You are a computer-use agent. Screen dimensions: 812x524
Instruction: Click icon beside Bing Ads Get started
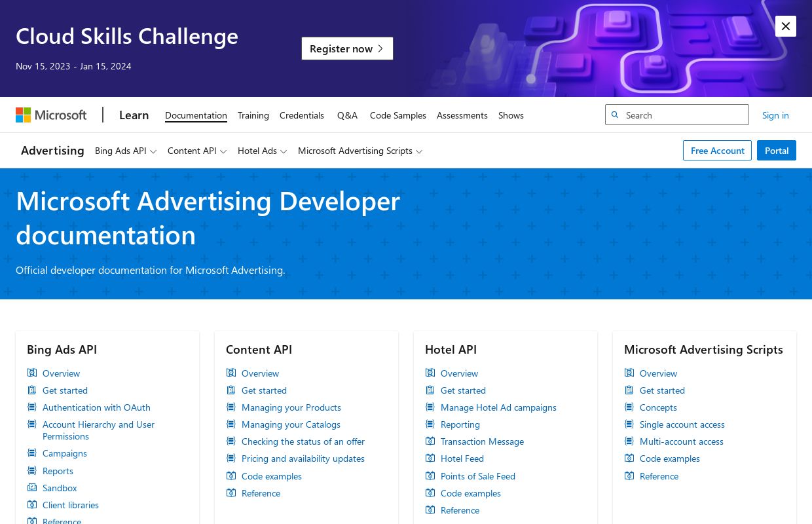32,390
